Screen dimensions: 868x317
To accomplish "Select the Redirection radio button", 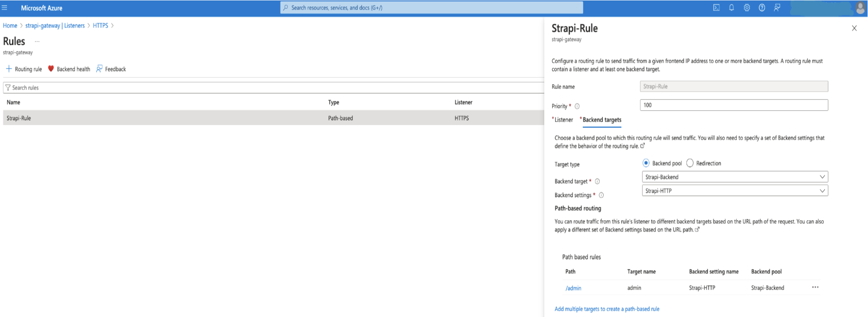I will pos(690,163).
